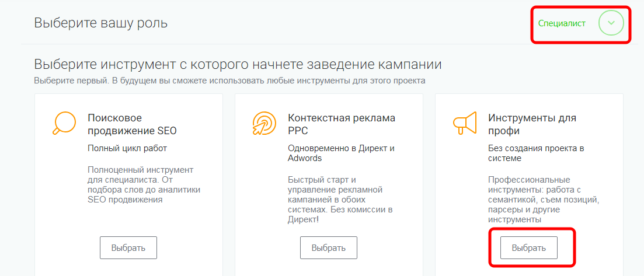Click the Инструменты для профи title
Viewport: 644px width, 276px height.
532,124
